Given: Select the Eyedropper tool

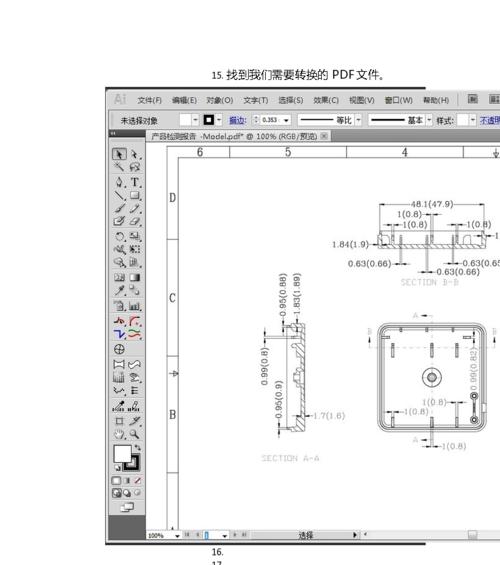Looking at the screenshot, I should click(119, 290).
